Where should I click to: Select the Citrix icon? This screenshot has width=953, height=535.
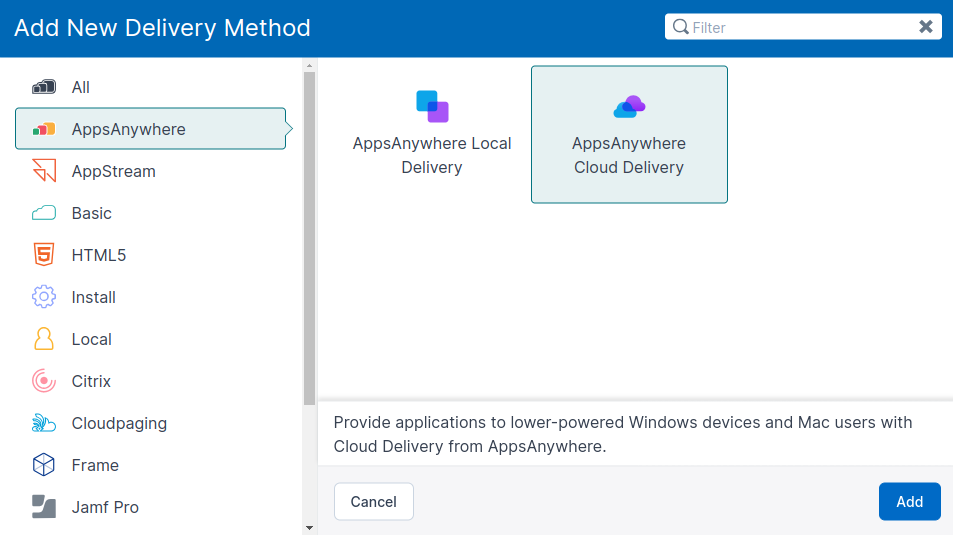tap(43, 381)
